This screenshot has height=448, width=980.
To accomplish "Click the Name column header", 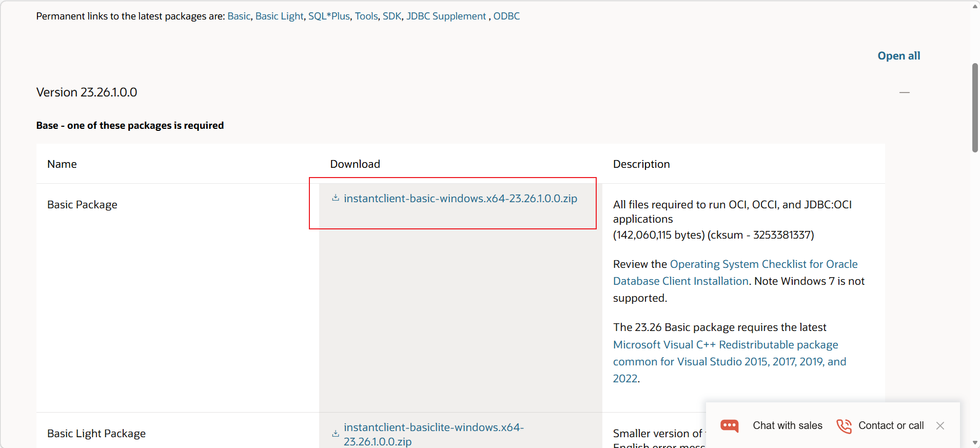I will [x=62, y=164].
